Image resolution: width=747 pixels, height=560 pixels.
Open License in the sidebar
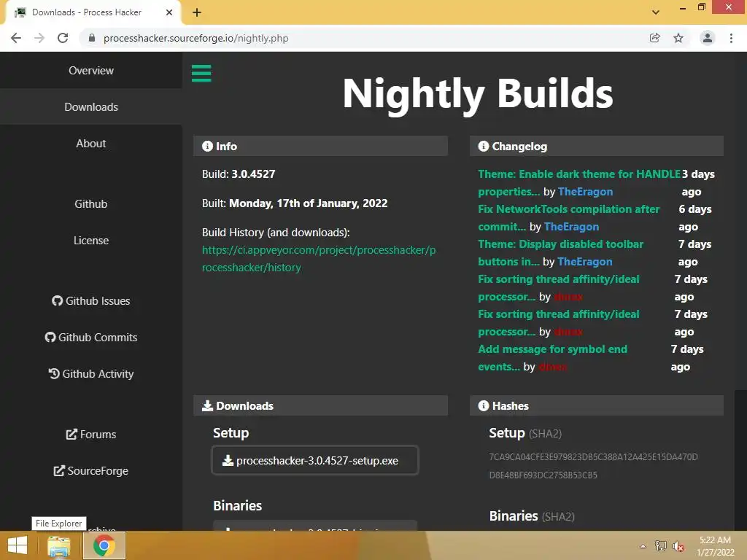91,241
